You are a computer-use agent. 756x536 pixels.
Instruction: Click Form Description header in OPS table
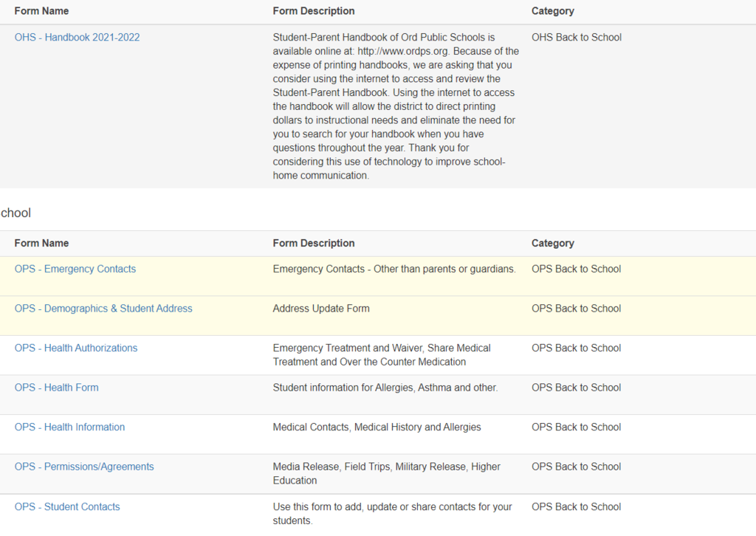click(313, 244)
